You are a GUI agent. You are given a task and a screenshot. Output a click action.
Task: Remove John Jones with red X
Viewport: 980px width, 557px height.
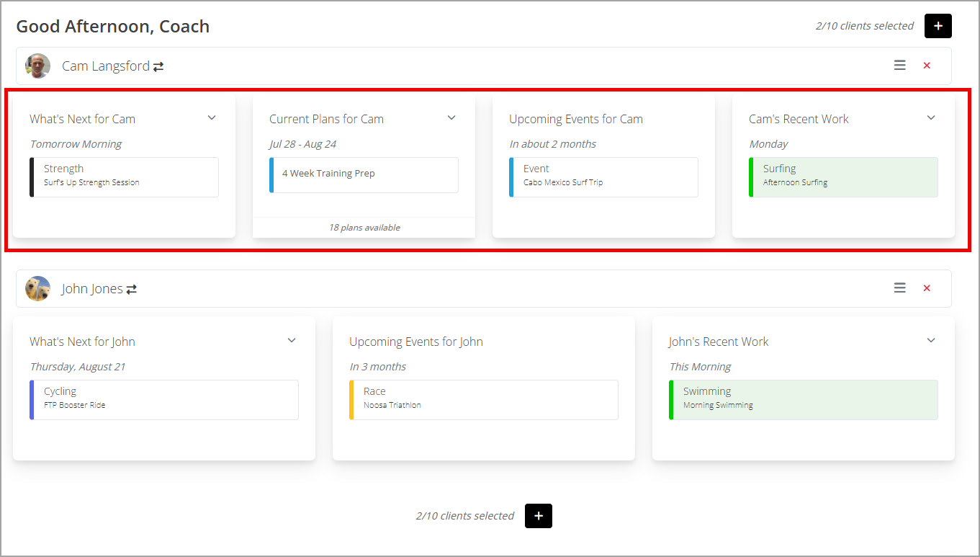927,288
